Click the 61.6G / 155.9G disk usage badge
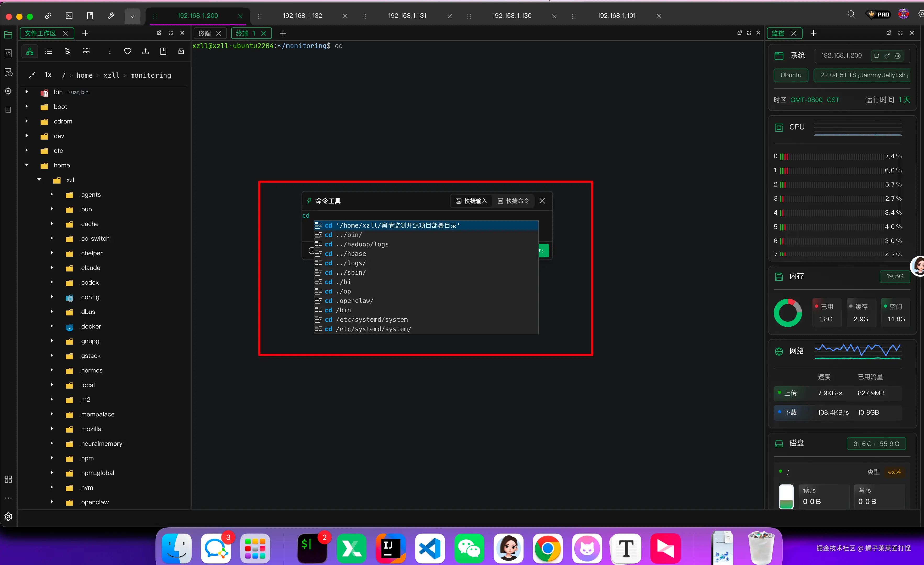Screen dimensions: 924x565 (876, 444)
